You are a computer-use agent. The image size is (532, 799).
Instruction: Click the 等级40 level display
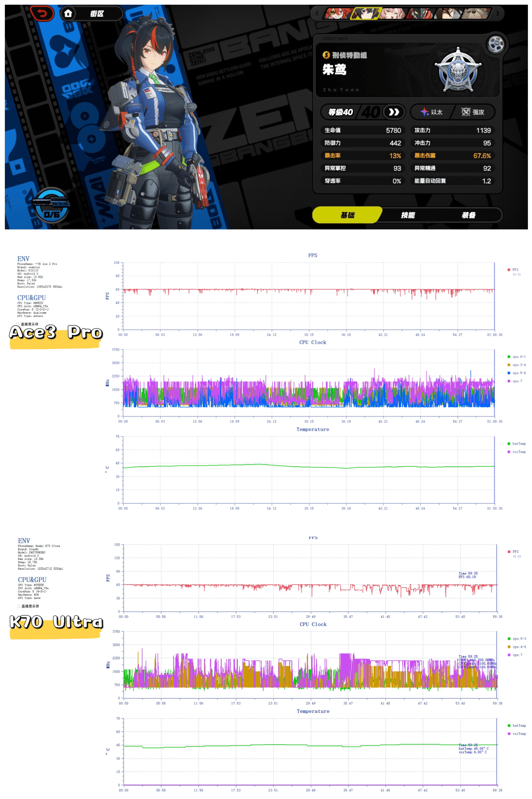click(341, 112)
